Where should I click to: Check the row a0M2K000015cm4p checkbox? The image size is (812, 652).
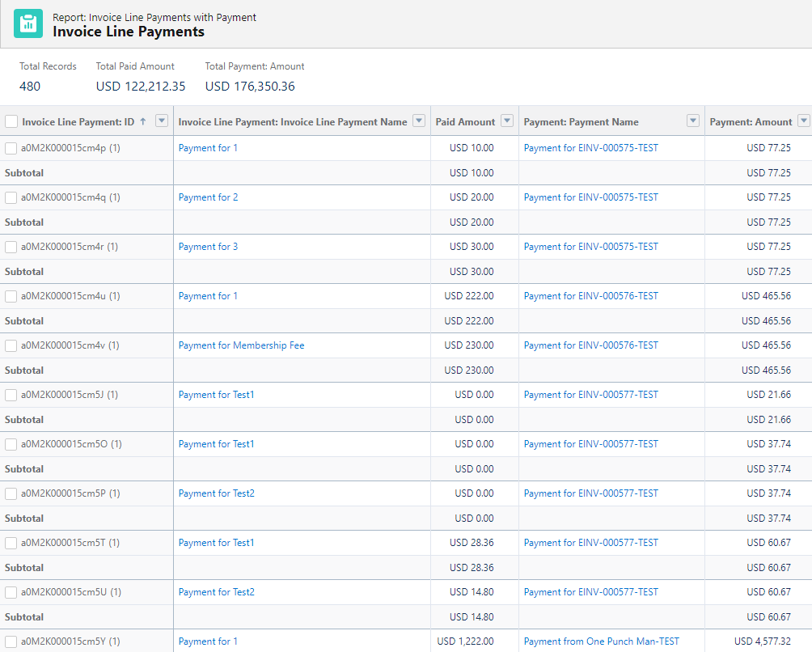point(11,148)
